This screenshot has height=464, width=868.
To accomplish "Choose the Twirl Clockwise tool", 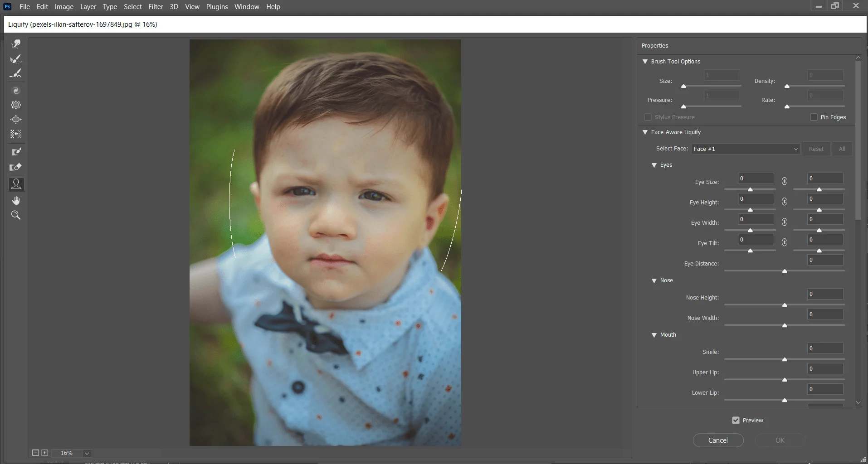I will click(x=16, y=91).
